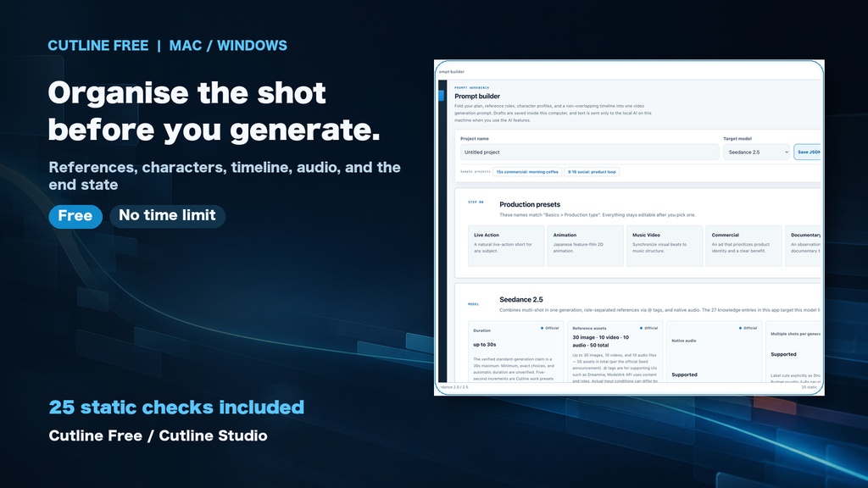Select the active blue marker in the left sidebar
The image size is (868, 488).
(x=441, y=95)
